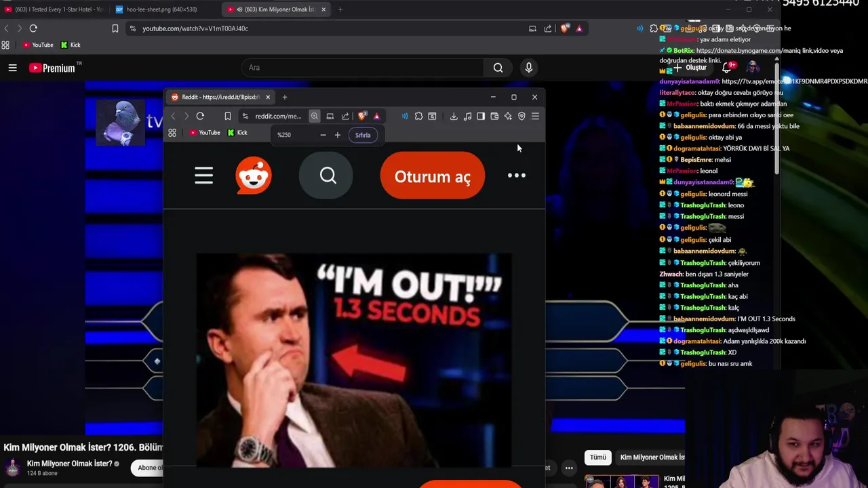Start YouTube voice search microphone
The image size is (868, 488).
pos(529,67)
